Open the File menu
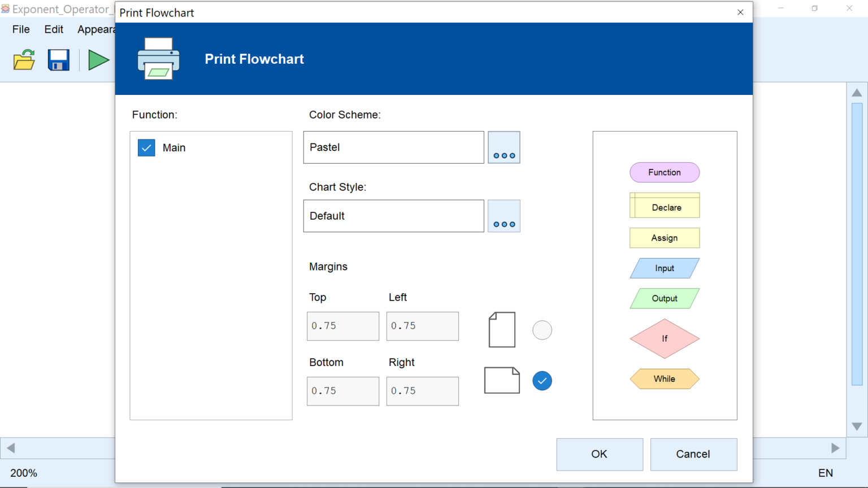Viewport: 868px width, 488px height. pyautogui.click(x=20, y=29)
